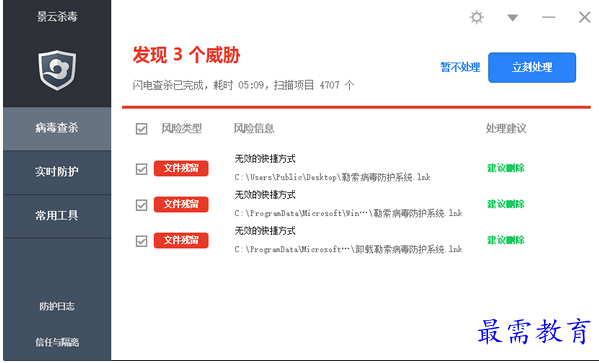Open the 常用工具 sidebar tab
Screen dimensions: 599x363
point(57,216)
